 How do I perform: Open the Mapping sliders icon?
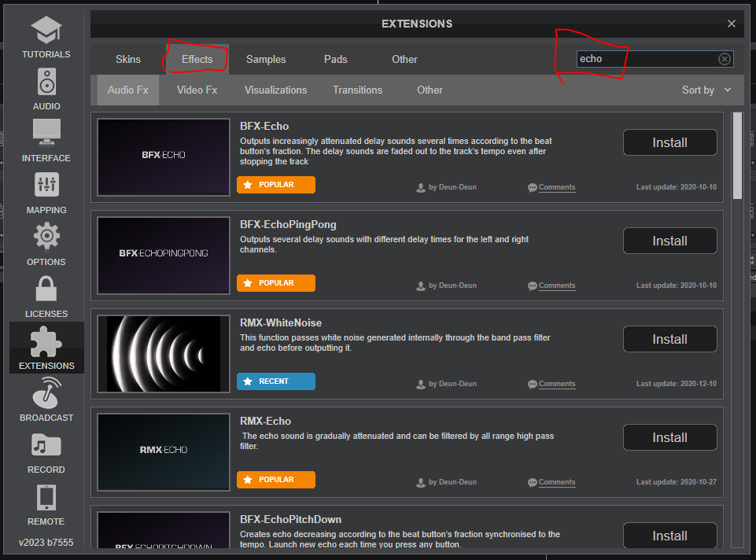(46, 185)
